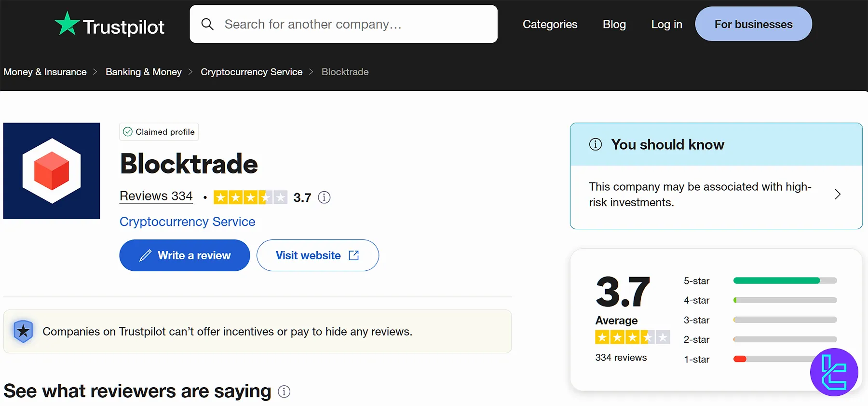This screenshot has height=406, width=868.
Task: Click info icon beside See what reviewers are saying
Action: (x=284, y=392)
